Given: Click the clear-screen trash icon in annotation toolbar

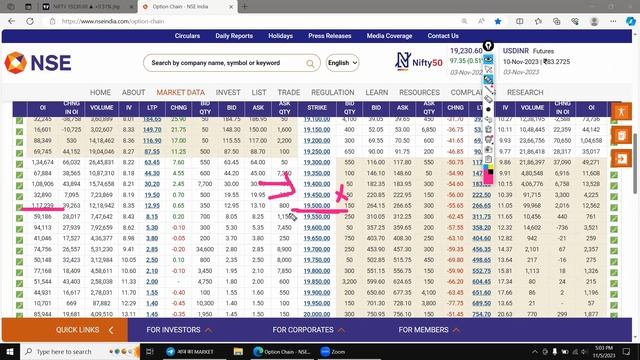Looking at the screenshot, I should click(x=488, y=129).
